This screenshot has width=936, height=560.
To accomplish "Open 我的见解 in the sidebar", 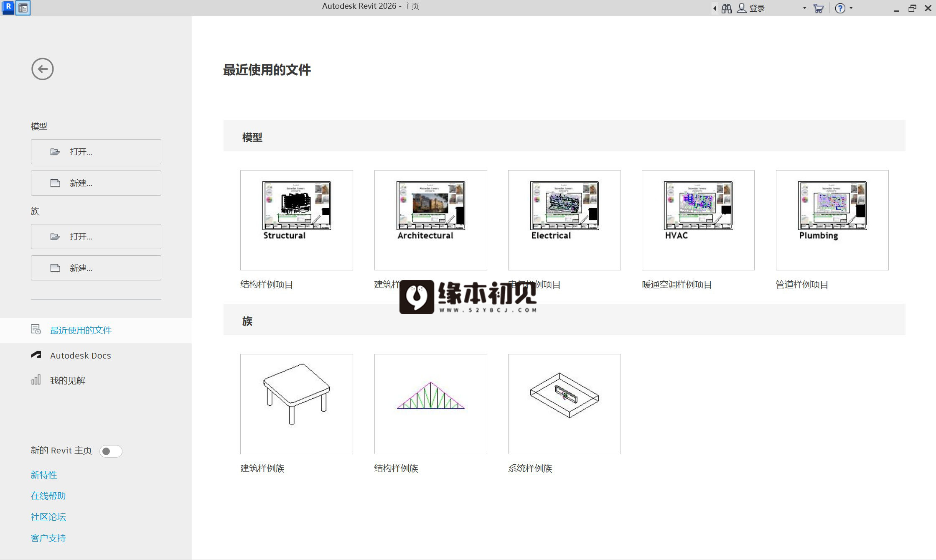I will 96,381.
